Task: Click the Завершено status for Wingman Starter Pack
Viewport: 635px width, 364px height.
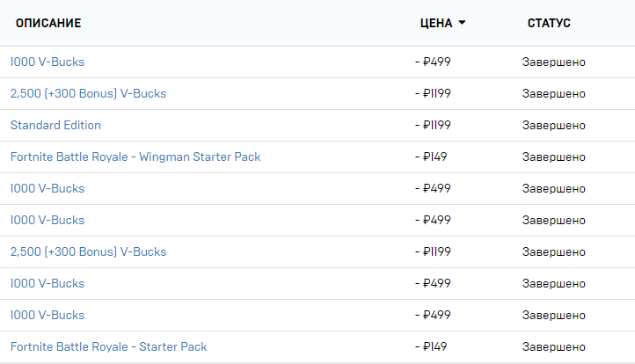Action: (x=553, y=157)
